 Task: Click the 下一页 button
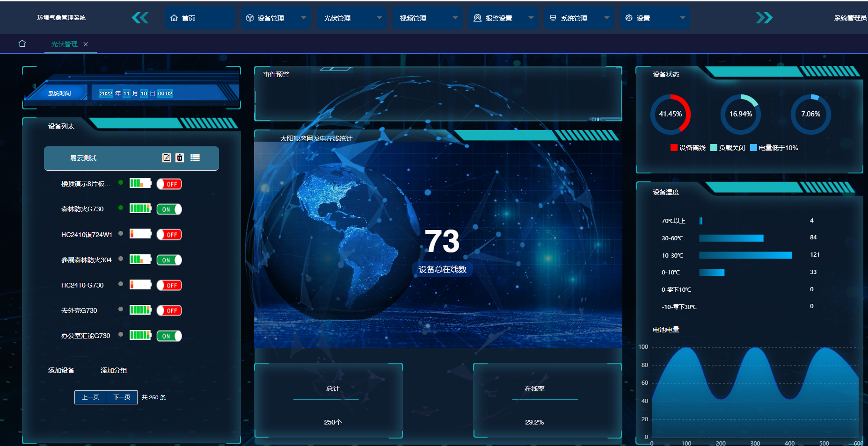click(122, 397)
